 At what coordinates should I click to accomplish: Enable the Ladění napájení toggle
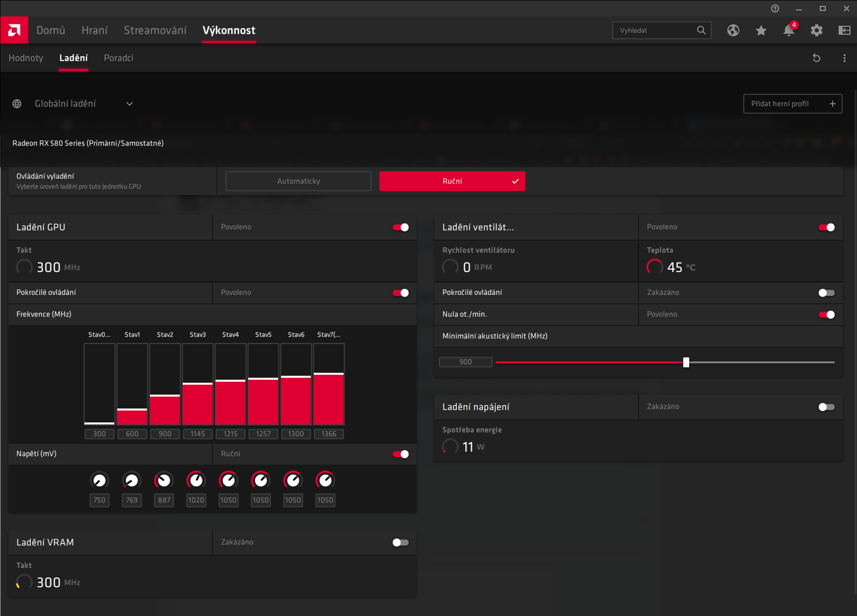(x=827, y=407)
